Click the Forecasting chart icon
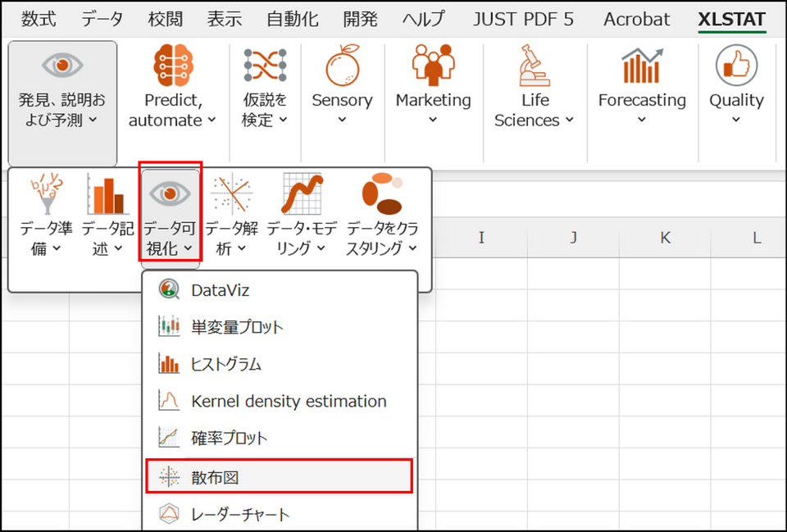Image resolution: width=787 pixels, height=532 pixels. click(x=642, y=66)
